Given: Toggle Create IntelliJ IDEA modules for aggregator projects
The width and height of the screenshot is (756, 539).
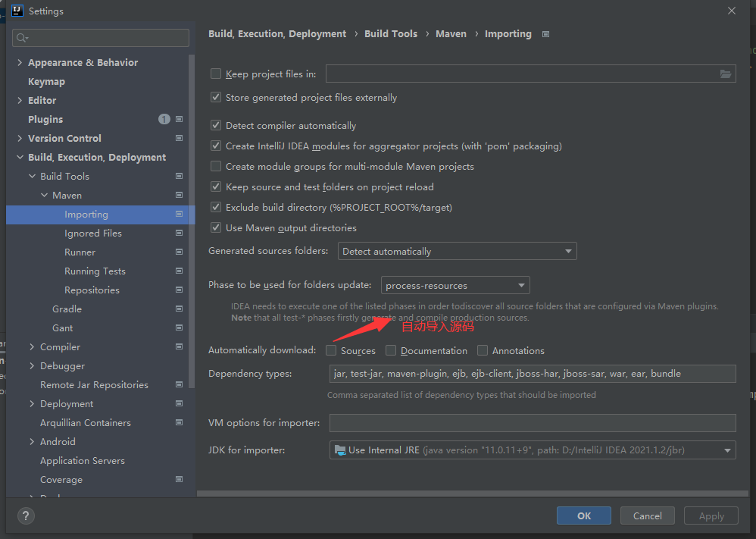Looking at the screenshot, I should [x=216, y=146].
